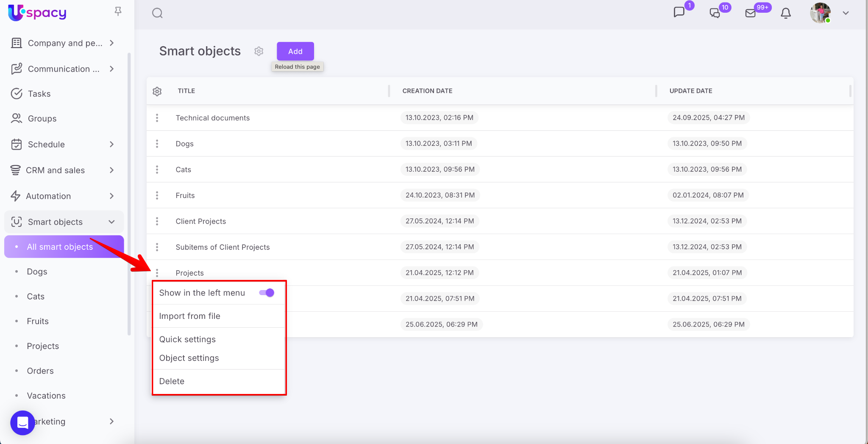Open group chats icon with badge 10
This screenshot has width=868, height=444.
(x=715, y=13)
